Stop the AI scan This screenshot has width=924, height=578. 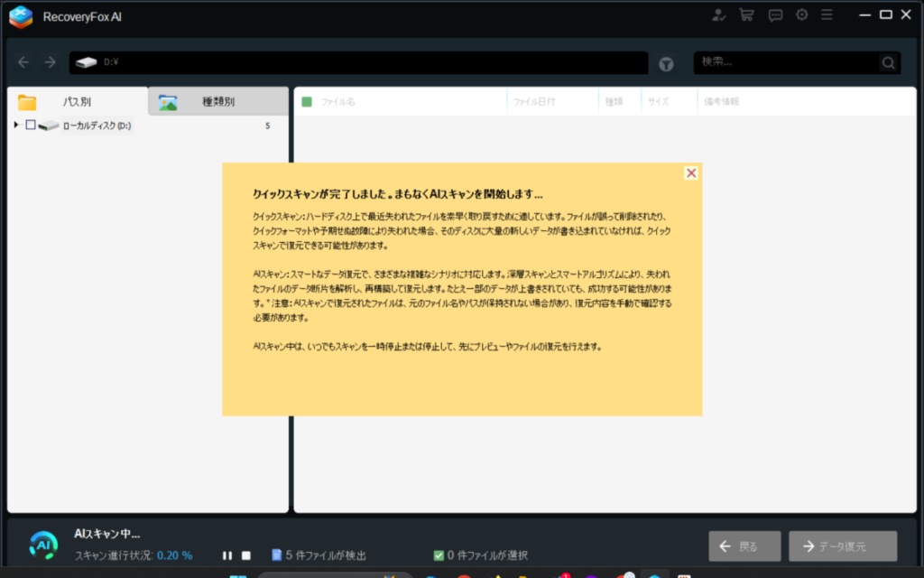(x=246, y=555)
